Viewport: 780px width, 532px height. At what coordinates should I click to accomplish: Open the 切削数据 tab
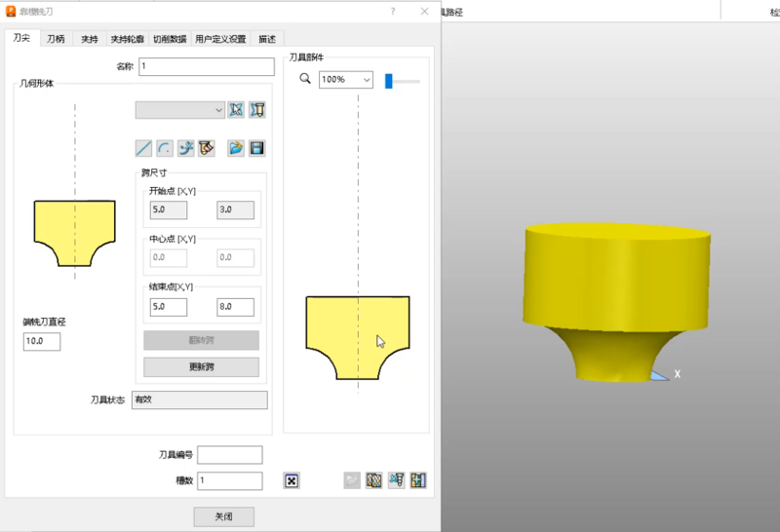pos(170,39)
